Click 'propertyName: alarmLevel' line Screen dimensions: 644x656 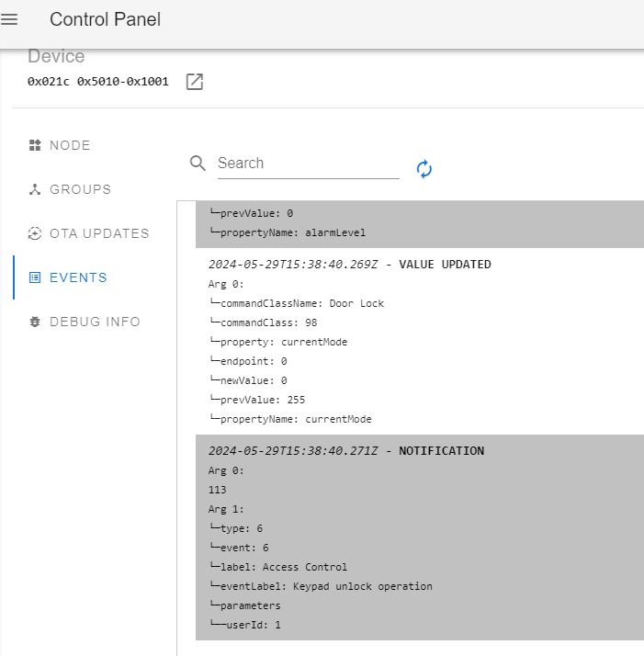tap(287, 232)
